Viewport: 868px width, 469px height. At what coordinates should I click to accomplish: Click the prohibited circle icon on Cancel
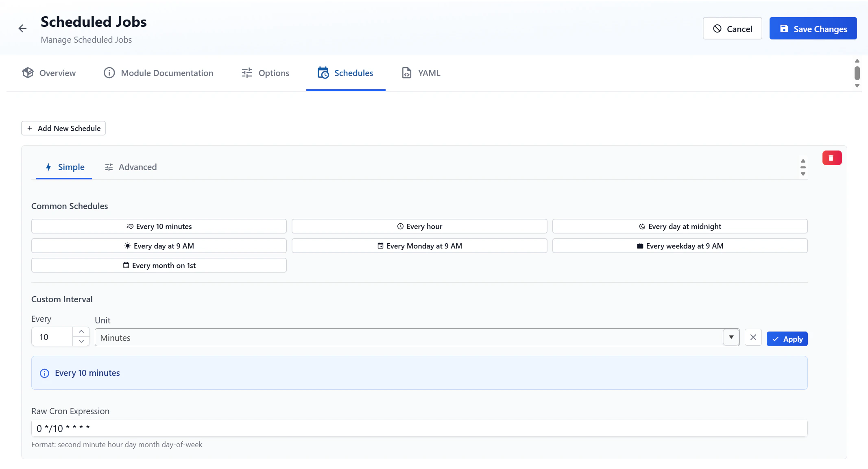click(x=717, y=28)
